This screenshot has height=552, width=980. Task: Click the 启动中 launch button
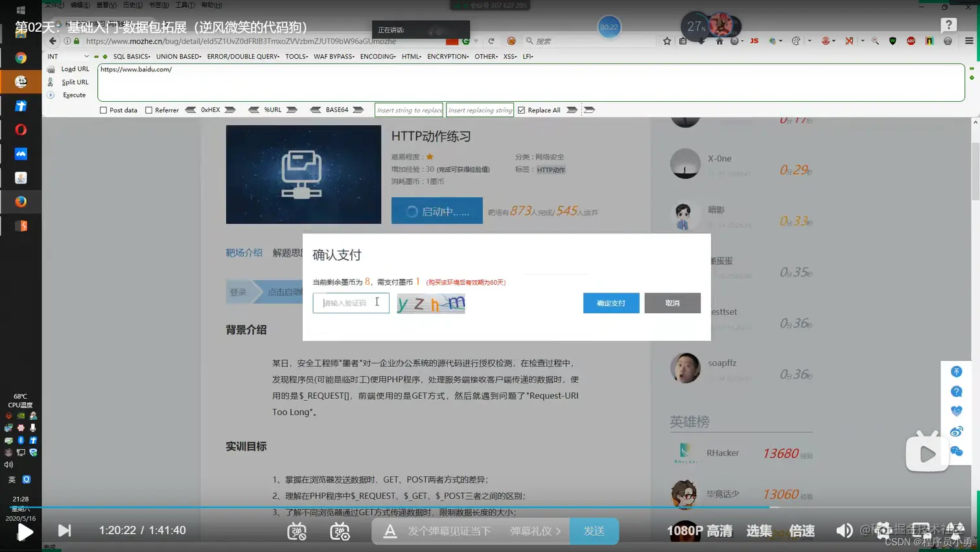point(437,211)
